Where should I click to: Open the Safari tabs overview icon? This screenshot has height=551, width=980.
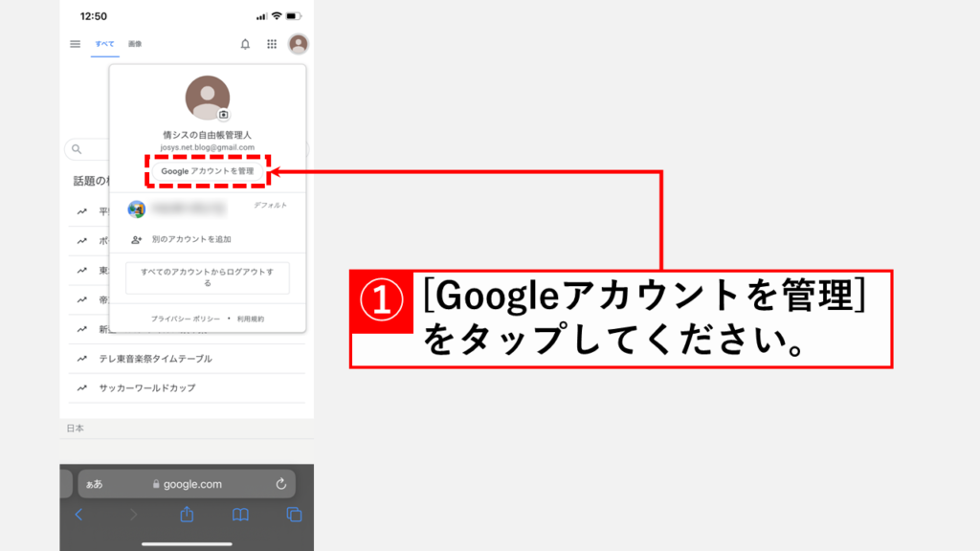(x=294, y=515)
